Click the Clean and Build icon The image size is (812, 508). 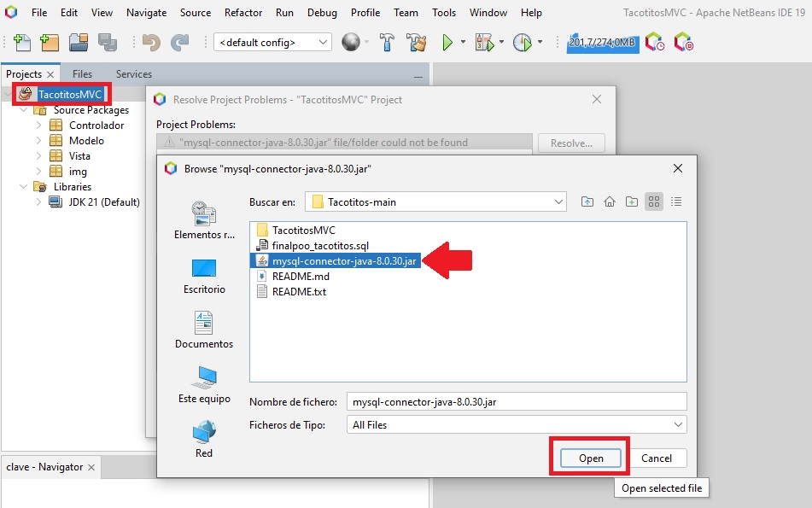coord(417,43)
